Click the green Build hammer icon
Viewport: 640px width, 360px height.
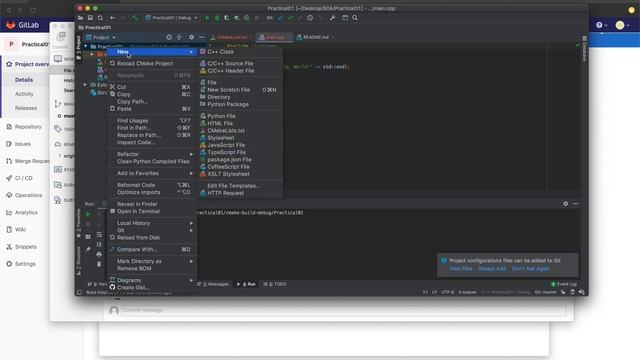pyautogui.click(x=135, y=18)
